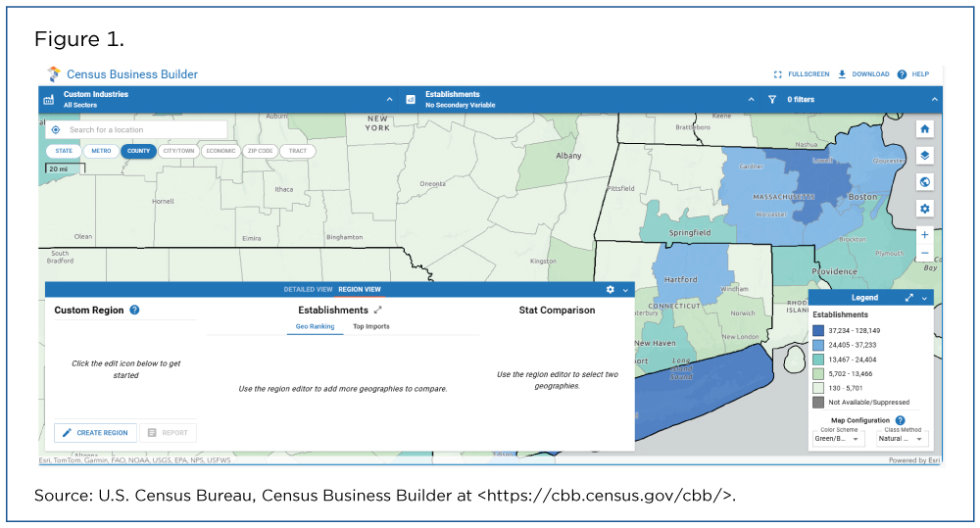Zoom in on the map
The image size is (980, 528).
point(924,235)
